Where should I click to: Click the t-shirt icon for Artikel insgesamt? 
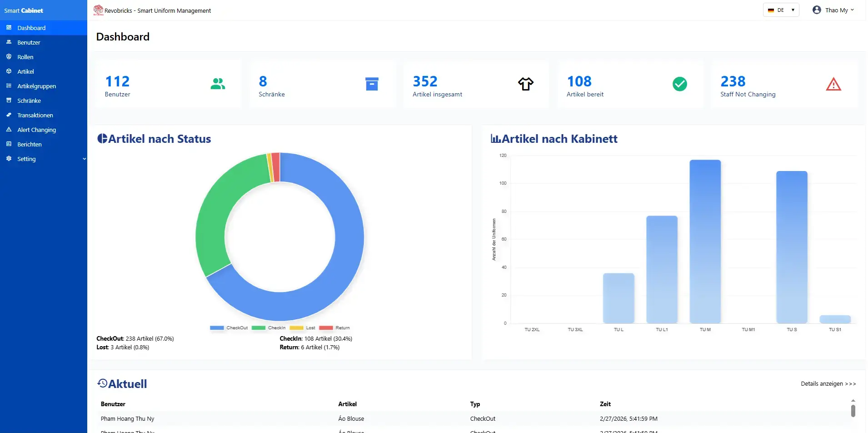525,84
